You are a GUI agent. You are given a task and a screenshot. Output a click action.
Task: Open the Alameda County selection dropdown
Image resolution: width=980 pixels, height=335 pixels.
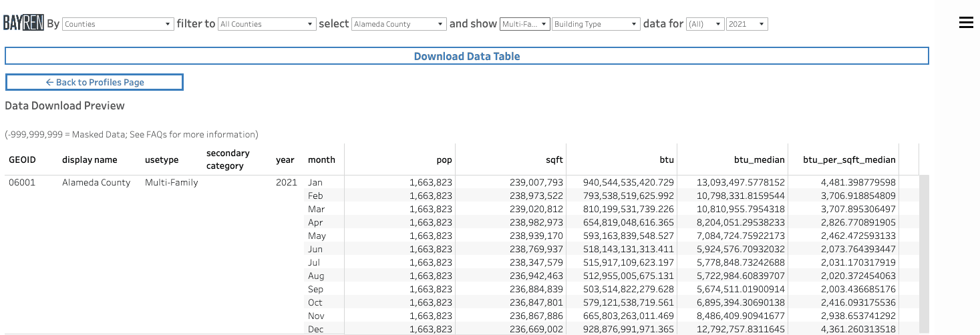pyautogui.click(x=399, y=24)
